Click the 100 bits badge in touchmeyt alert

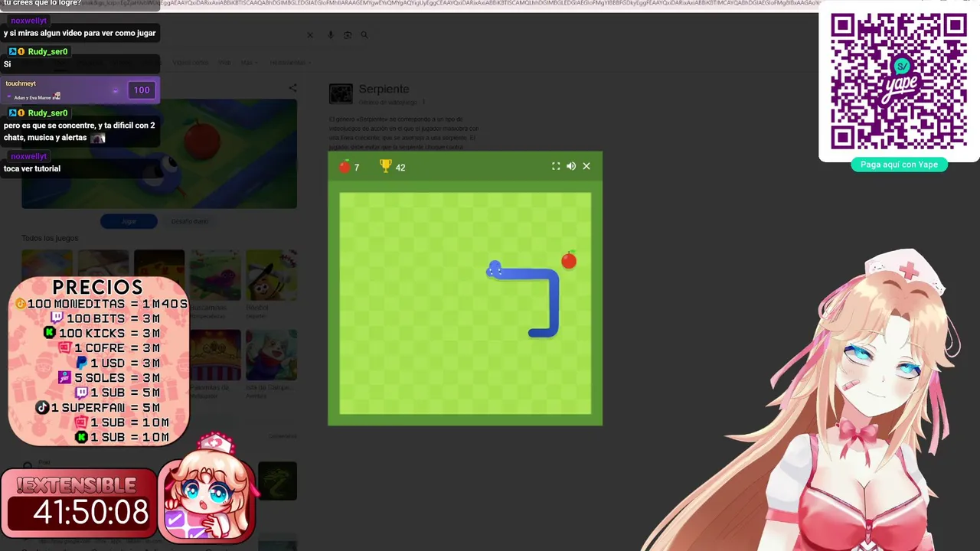point(142,90)
